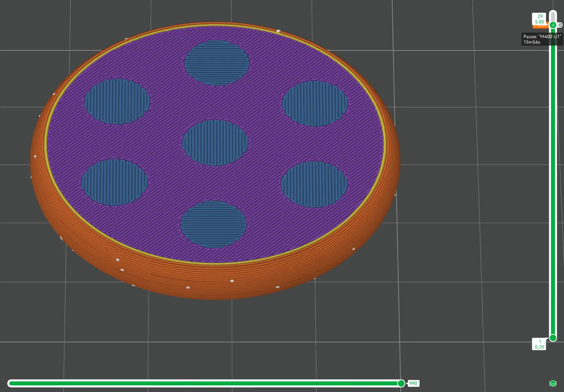
Task: Click the horizontal move slider's green track
Action: 203,383
